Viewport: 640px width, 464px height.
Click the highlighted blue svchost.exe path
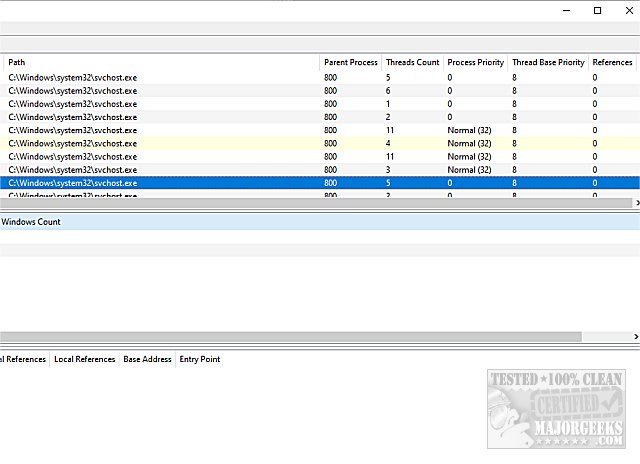(x=73, y=183)
